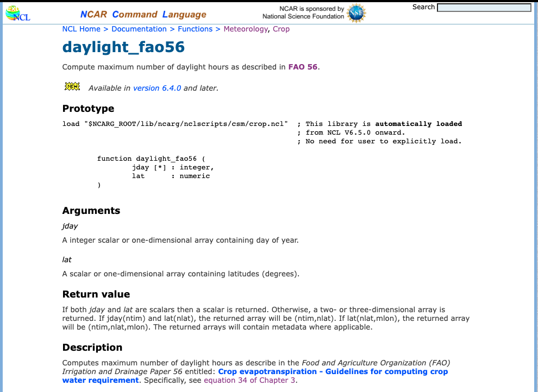Click the 'lat : numeric' code line
This screenshot has width=538, height=392.
coord(171,176)
